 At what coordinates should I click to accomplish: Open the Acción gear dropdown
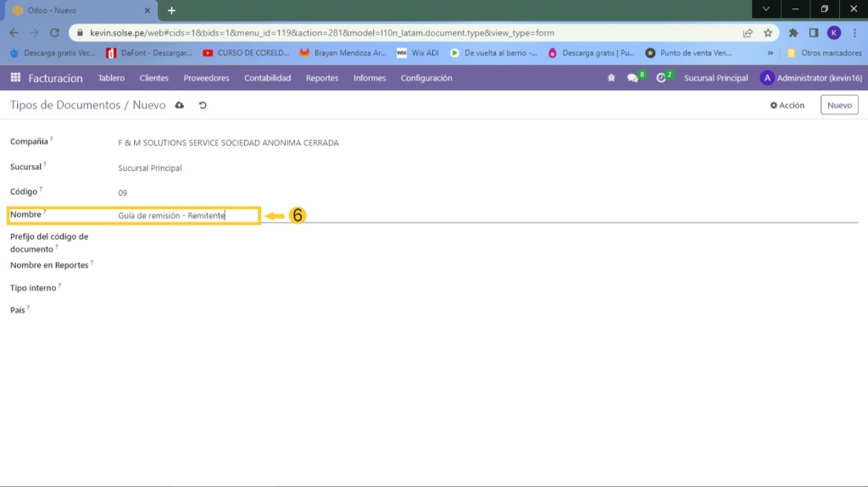[x=787, y=105]
